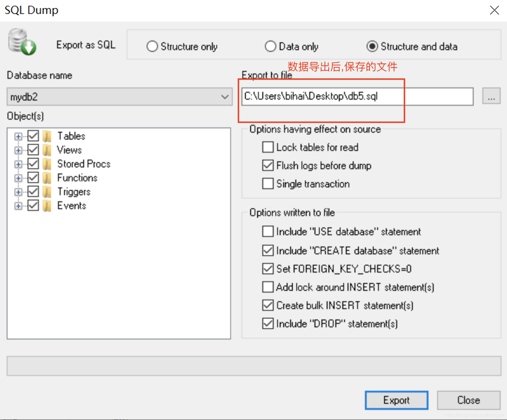507x420 pixels.
Task: Disable Flush logs before dump
Action: click(x=268, y=165)
